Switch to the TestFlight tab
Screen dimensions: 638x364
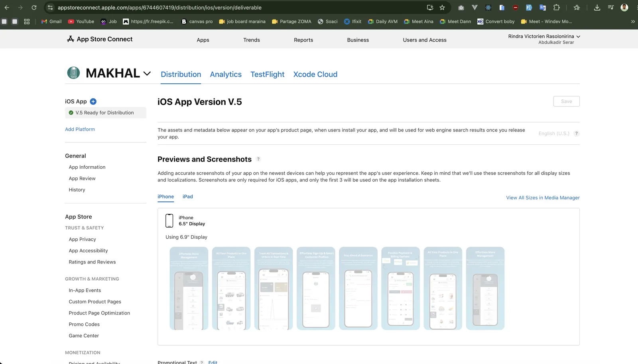pos(268,74)
